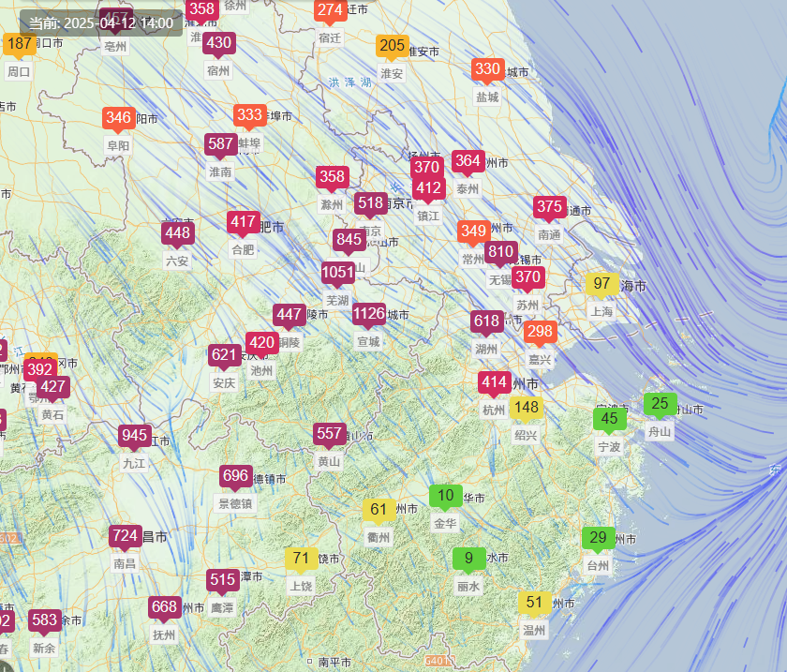Viewport: 787px width, 672px height.
Task: Select the yellow 148 marker at 绍兴
Action: [527, 408]
